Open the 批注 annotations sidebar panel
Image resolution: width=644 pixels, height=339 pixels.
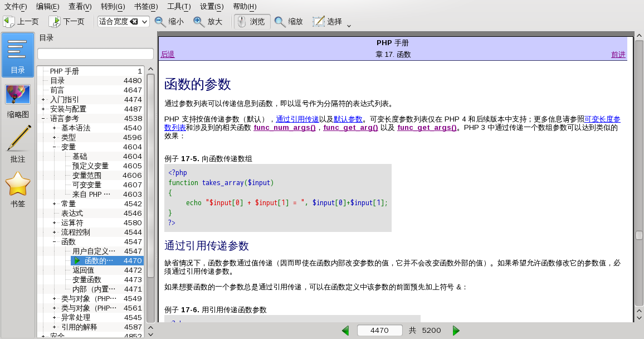pyautogui.click(x=18, y=144)
